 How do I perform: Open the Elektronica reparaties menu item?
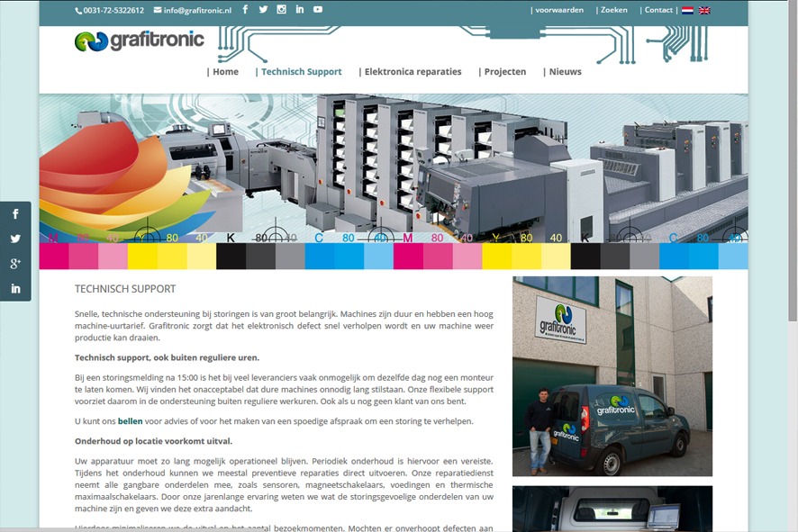(x=413, y=72)
